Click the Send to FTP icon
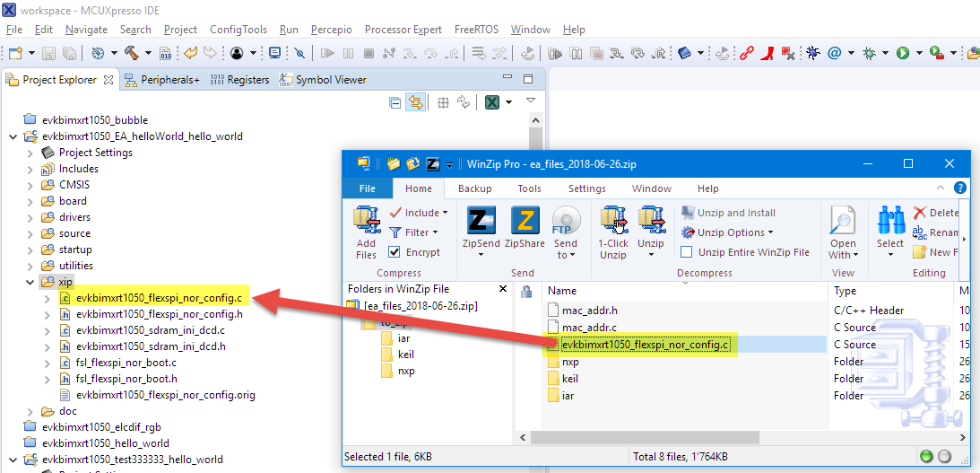This screenshot has height=473, width=980. click(566, 221)
